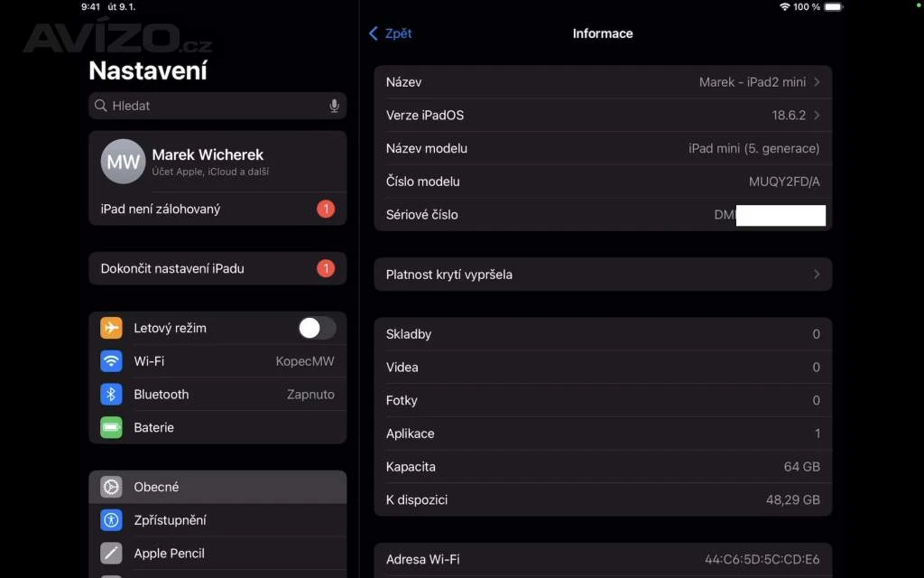Screen dimensions: 924x578
Task: Tap the microphone icon in search field
Action: click(x=334, y=106)
